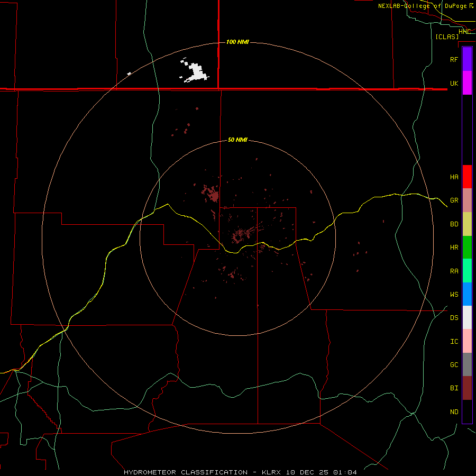Screen dimensions: 476x476
Task: Click the RF legend label
Action: tap(454, 59)
